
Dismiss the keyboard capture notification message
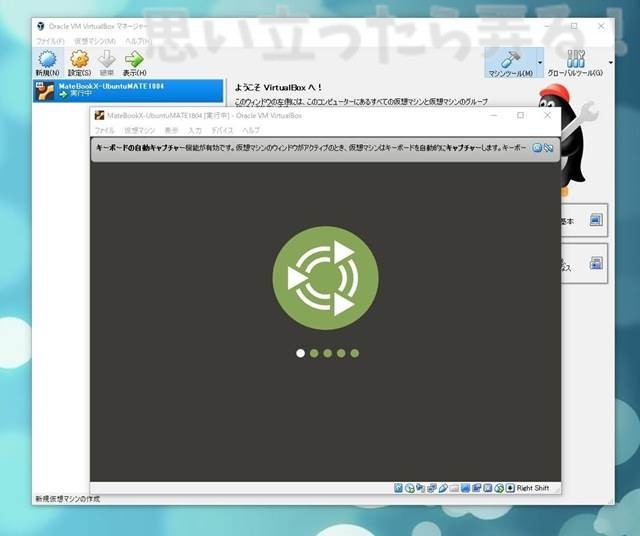[537, 148]
